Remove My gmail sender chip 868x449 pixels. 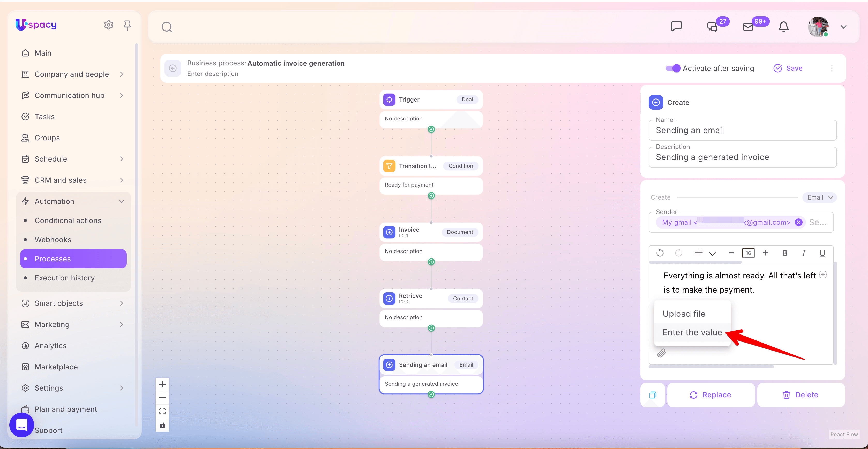pyautogui.click(x=798, y=222)
